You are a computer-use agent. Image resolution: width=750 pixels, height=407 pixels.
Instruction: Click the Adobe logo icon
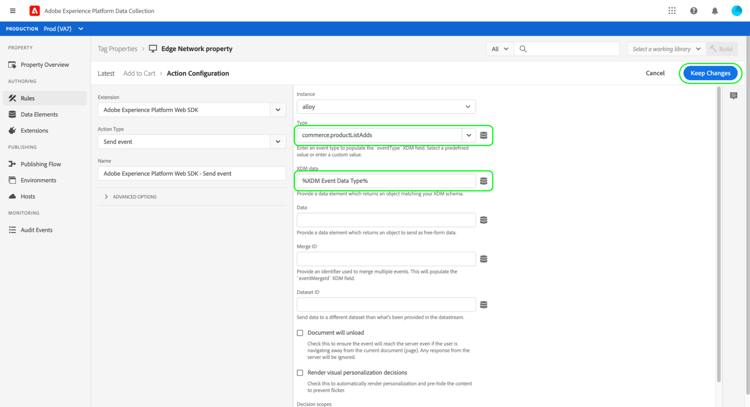click(x=34, y=11)
